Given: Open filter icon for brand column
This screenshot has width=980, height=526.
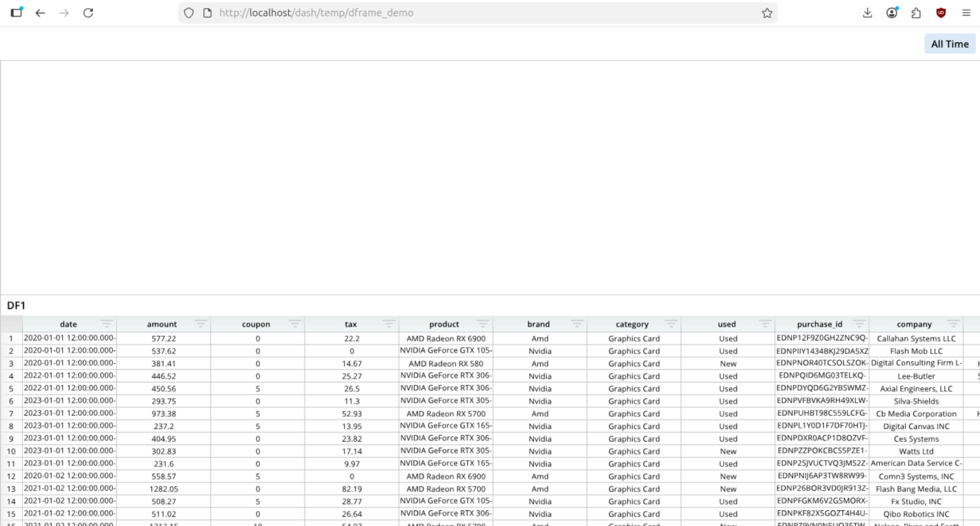Looking at the screenshot, I should pos(577,324).
